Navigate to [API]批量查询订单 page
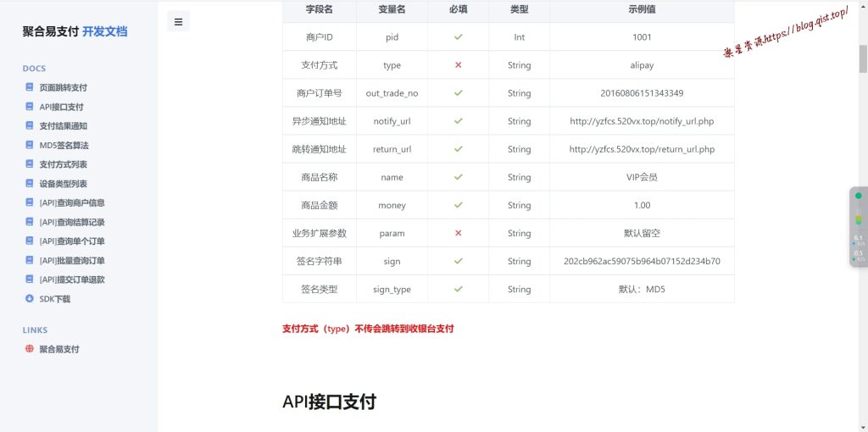This screenshot has width=868, height=432. pos(71,261)
